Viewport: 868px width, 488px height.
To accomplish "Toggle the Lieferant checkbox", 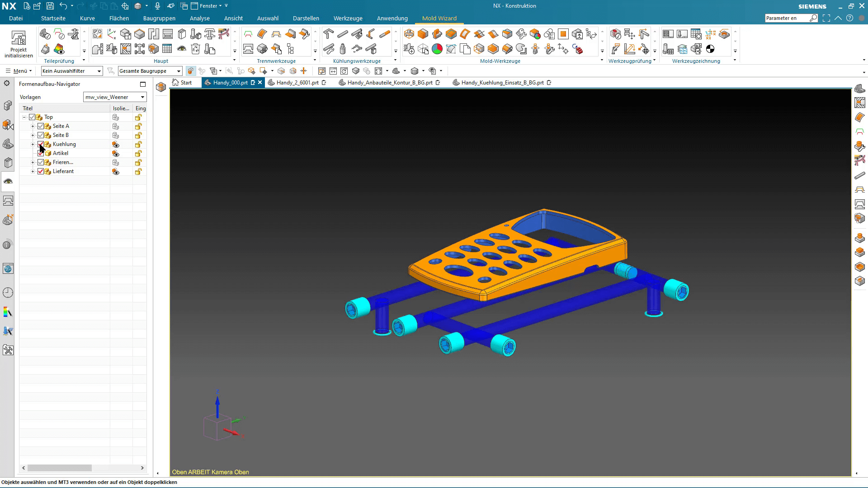I will pos(41,171).
